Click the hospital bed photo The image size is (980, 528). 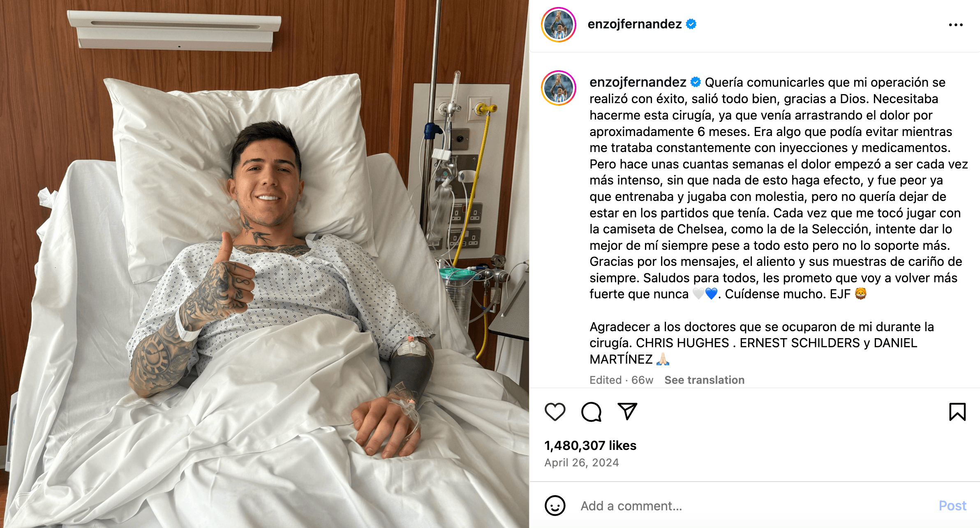264,264
